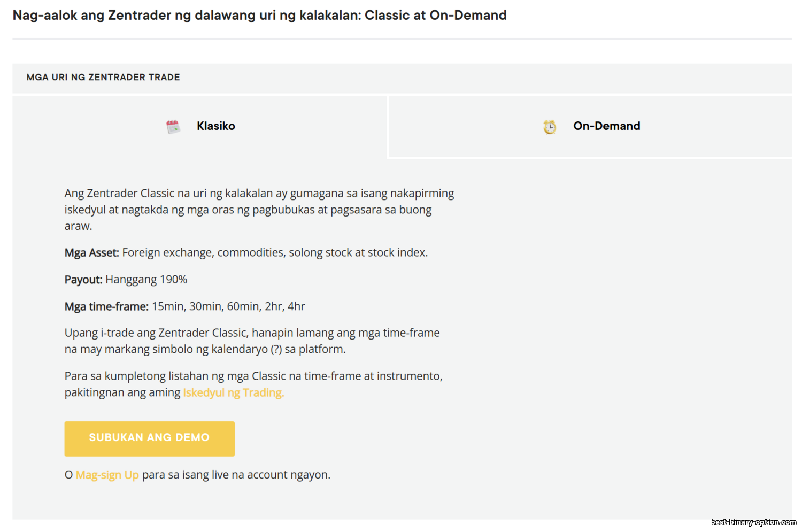Click the calendar icon beside Klasiko
Screen dimensions: 802x532
tap(173, 127)
